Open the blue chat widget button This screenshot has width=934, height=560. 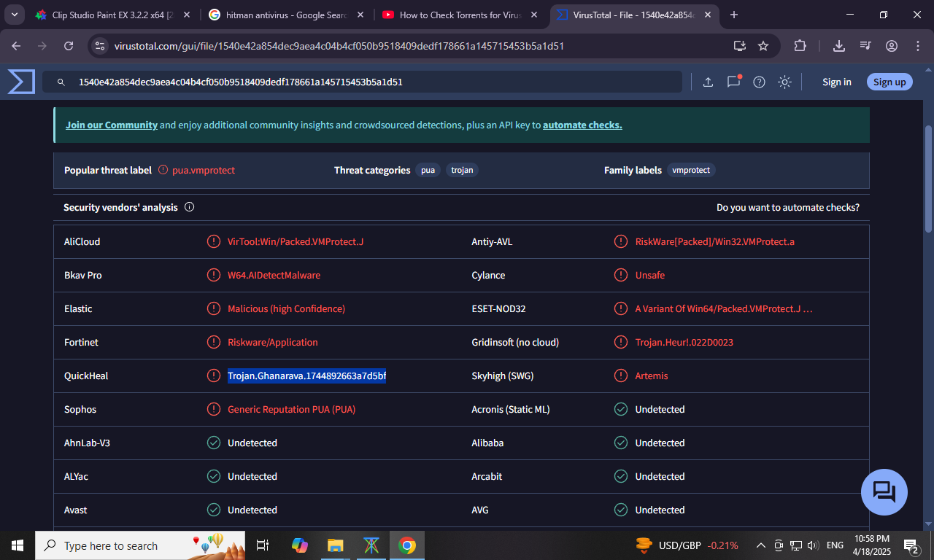coord(884,492)
